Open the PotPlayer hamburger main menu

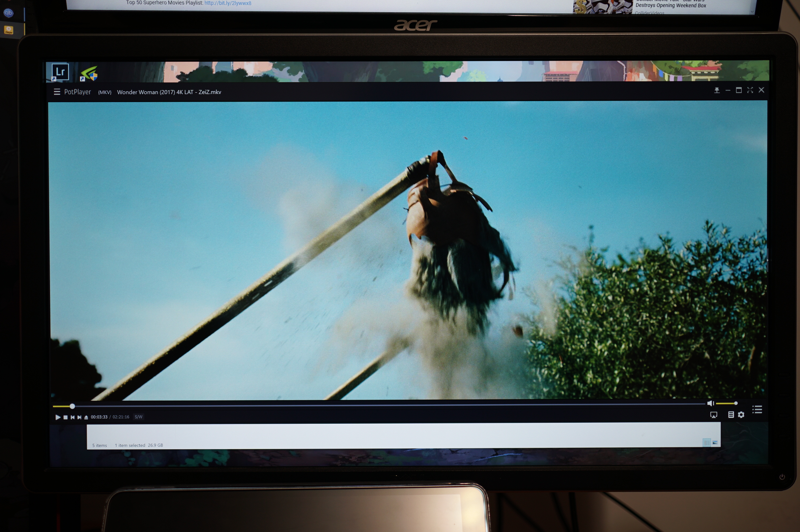pyautogui.click(x=57, y=92)
